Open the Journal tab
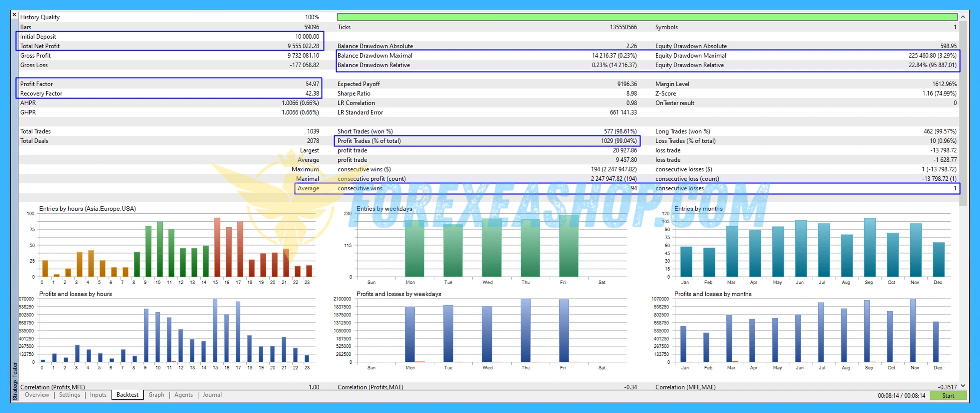 coord(212,395)
